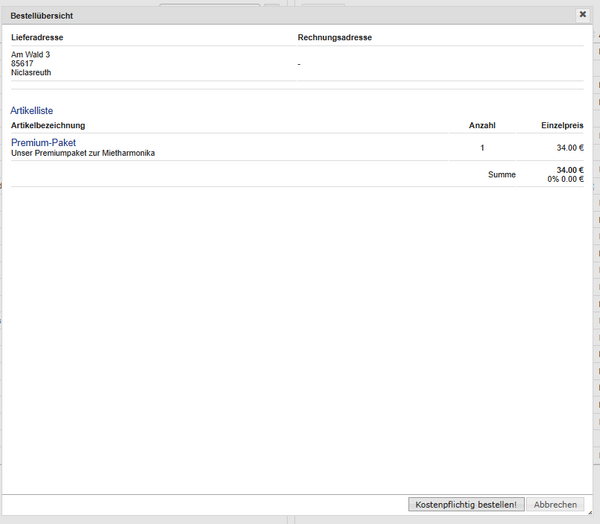Click the postal code 85617
600x524 pixels.
click(22, 64)
